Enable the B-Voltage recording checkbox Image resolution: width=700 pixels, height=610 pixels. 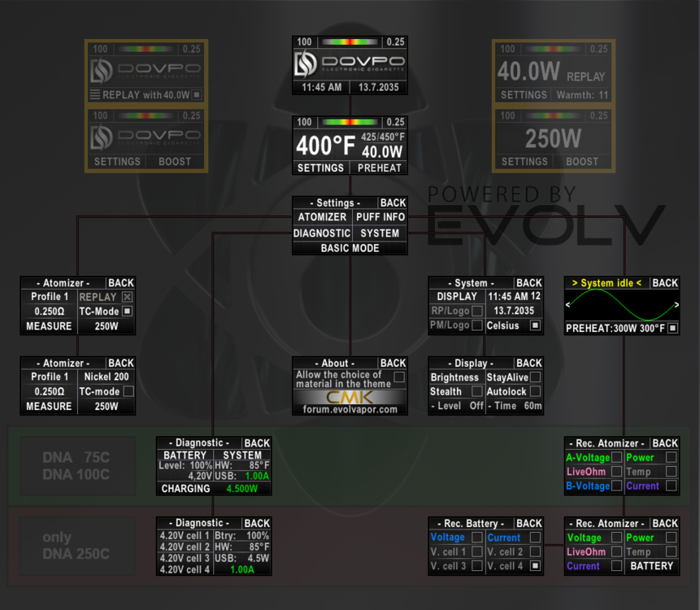[616, 486]
